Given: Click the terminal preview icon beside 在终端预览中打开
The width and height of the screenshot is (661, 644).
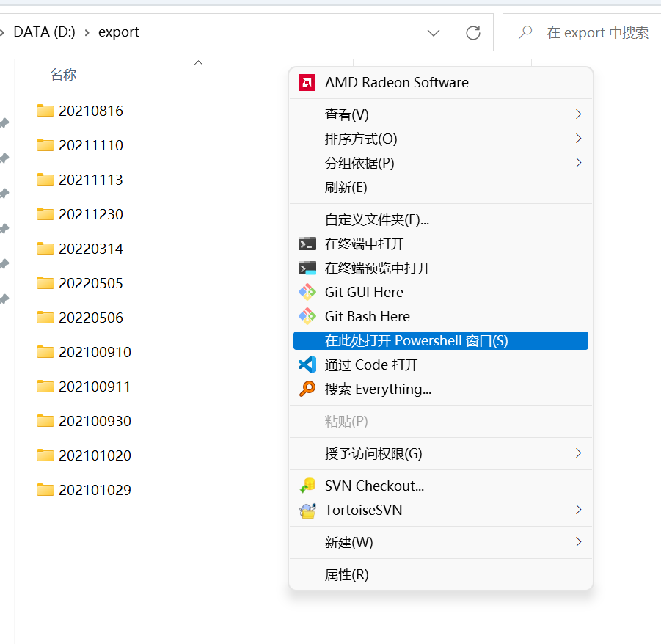Looking at the screenshot, I should click(x=307, y=268).
